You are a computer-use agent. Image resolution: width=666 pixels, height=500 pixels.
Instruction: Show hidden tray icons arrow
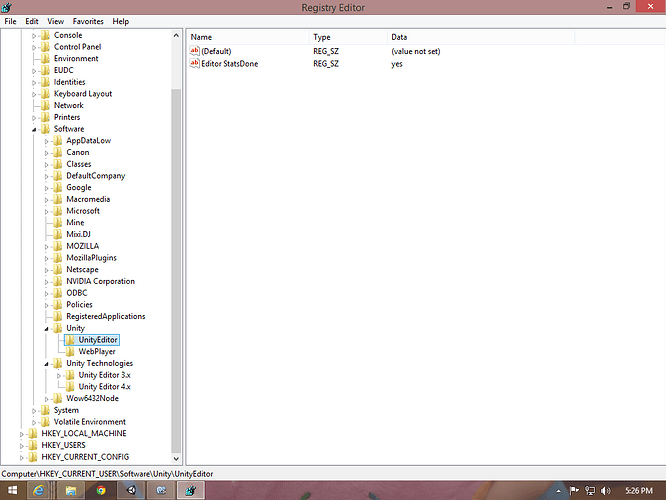pos(559,491)
